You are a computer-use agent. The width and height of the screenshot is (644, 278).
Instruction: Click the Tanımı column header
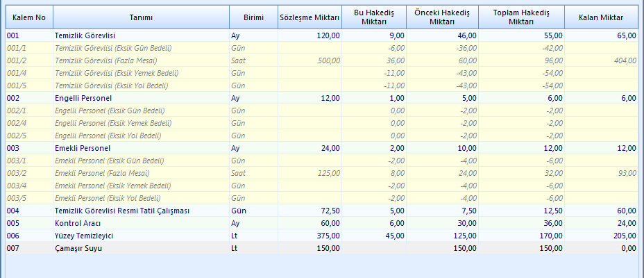(141, 17)
